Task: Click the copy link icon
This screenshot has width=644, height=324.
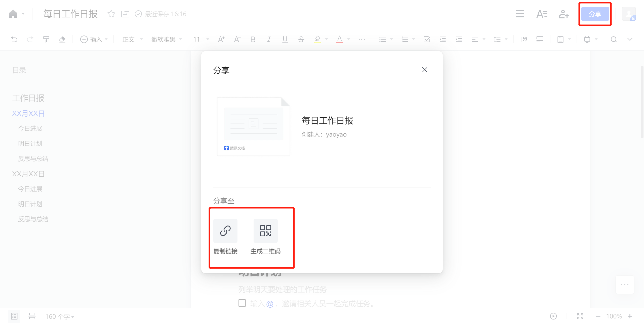Action: pos(225,231)
